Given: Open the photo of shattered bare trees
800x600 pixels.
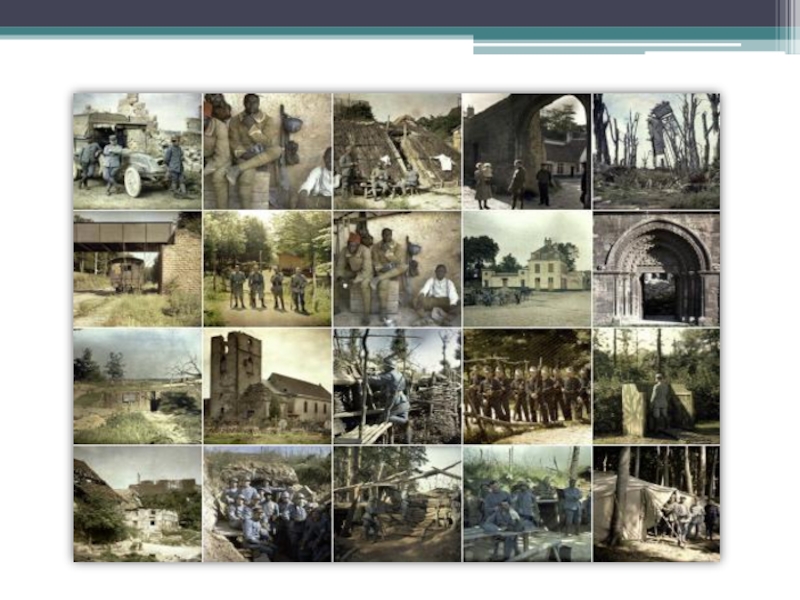Looking at the screenshot, I should tap(656, 151).
